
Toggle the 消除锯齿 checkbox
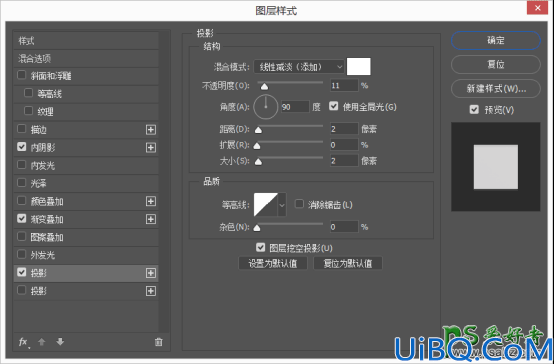(x=299, y=204)
